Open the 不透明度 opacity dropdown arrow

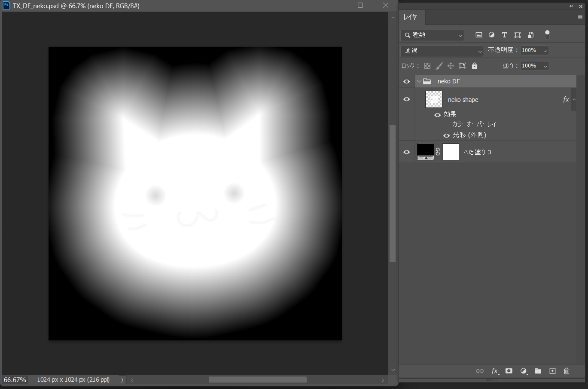(545, 51)
